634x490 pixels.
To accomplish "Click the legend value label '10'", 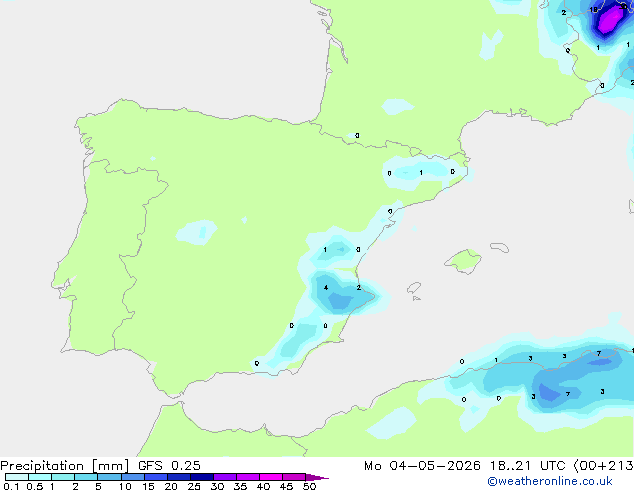I will (125, 486).
